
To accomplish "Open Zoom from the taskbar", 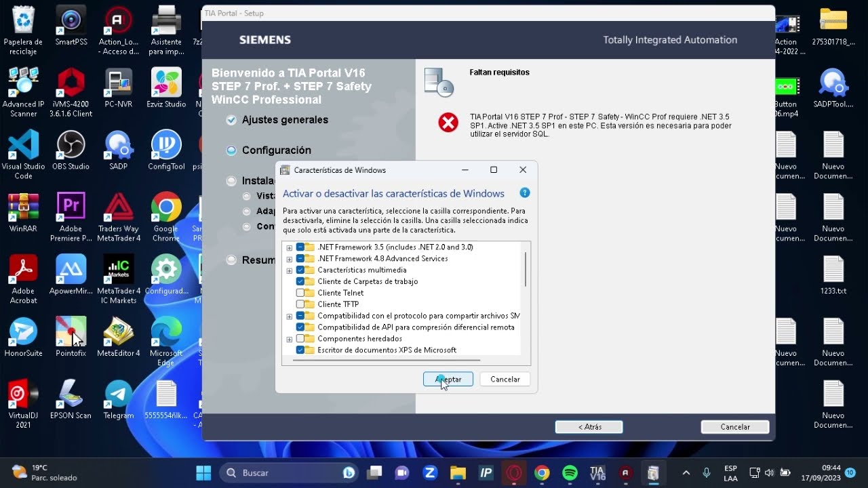I will 430,472.
